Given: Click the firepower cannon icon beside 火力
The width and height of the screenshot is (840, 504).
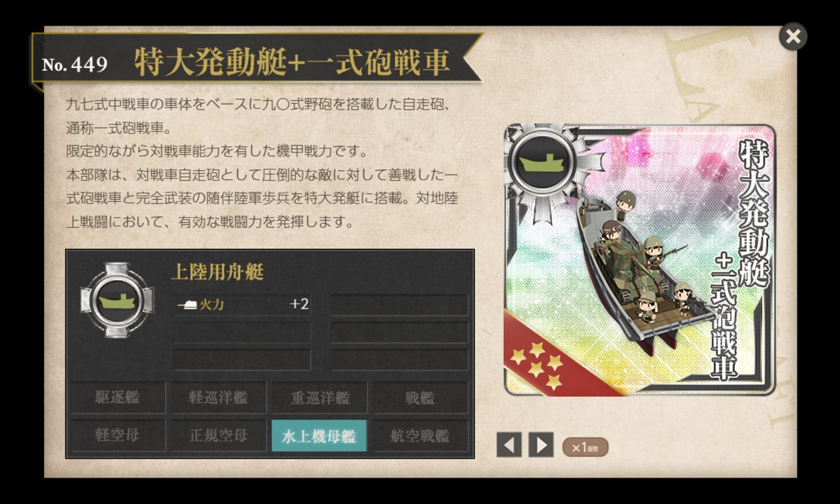Looking at the screenshot, I should tap(188, 305).
